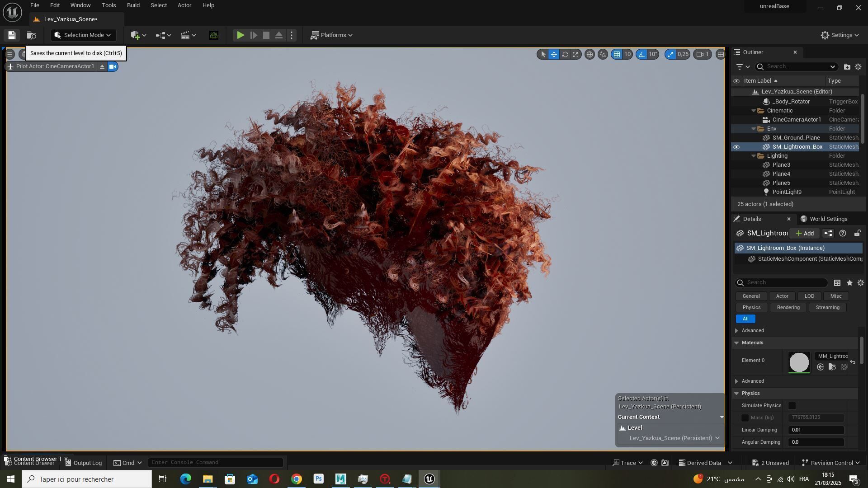Open the Selection Mode dropdown
Screen dimensions: 868x488
(x=84, y=35)
